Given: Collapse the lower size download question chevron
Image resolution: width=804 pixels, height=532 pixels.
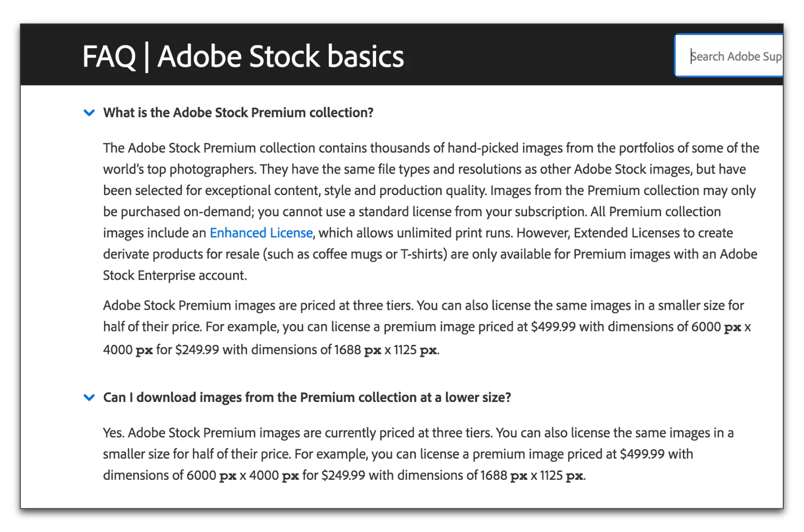Looking at the screenshot, I should (x=89, y=398).
